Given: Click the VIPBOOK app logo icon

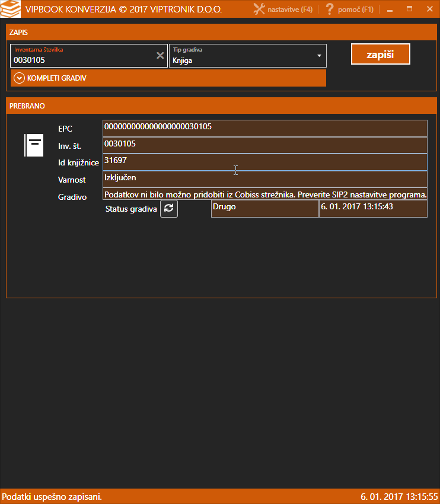Looking at the screenshot, I should (x=11, y=9).
